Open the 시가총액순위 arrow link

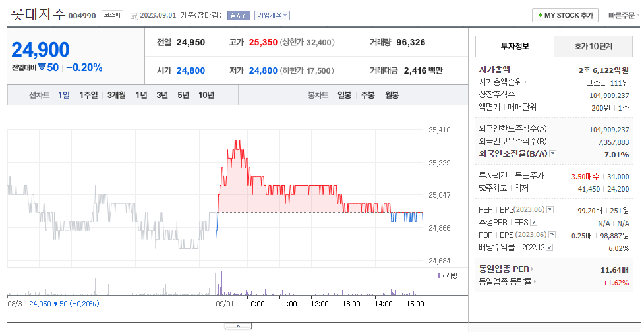503,82
